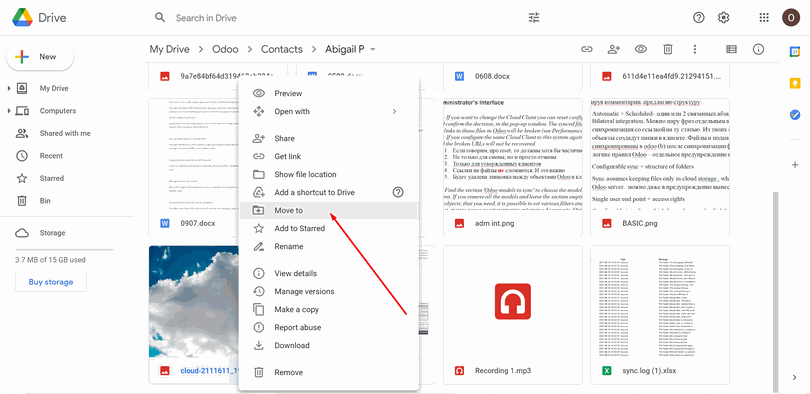Click Contacts breadcrumb
This screenshot has width=810, height=394.
point(282,49)
